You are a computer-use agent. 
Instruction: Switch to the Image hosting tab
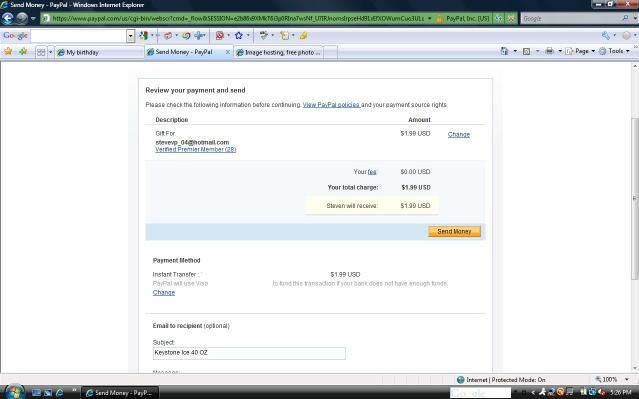(x=279, y=52)
